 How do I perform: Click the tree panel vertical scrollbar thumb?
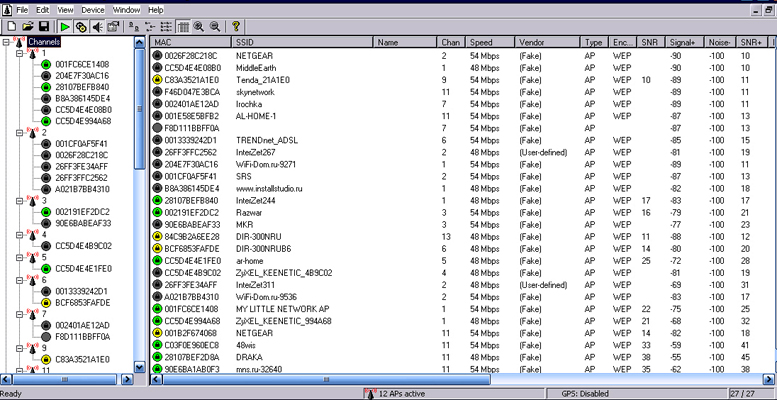point(140,108)
